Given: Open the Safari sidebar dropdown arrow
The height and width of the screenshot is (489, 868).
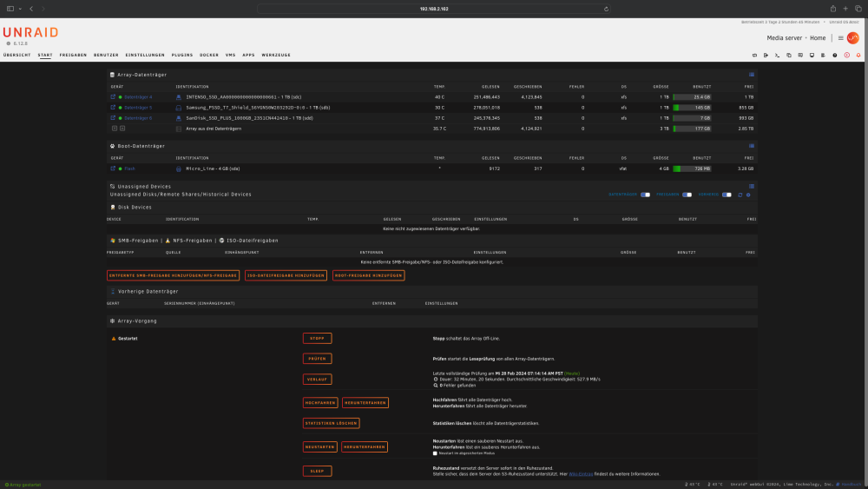Looking at the screenshot, I should 20,9.
